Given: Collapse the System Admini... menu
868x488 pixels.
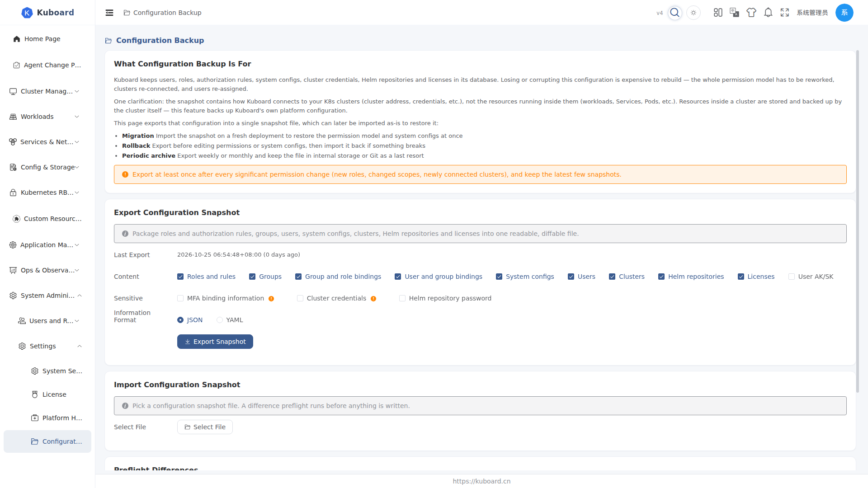Looking at the screenshot, I should click(x=47, y=296).
